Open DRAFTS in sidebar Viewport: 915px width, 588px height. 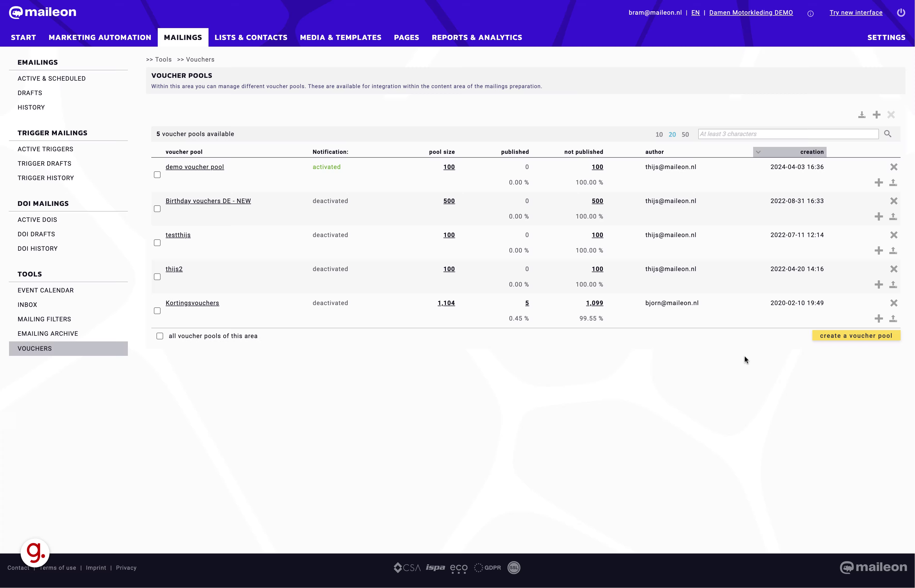pyautogui.click(x=30, y=93)
